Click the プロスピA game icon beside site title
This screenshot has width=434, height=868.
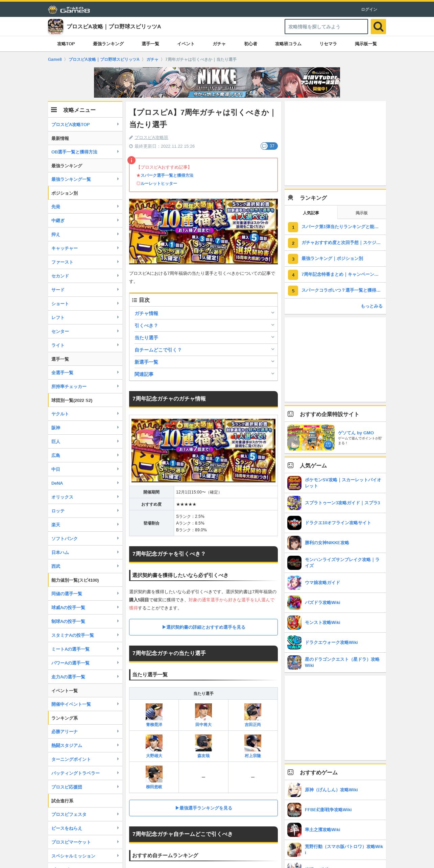pyautogui.click(x=55, y=27)
